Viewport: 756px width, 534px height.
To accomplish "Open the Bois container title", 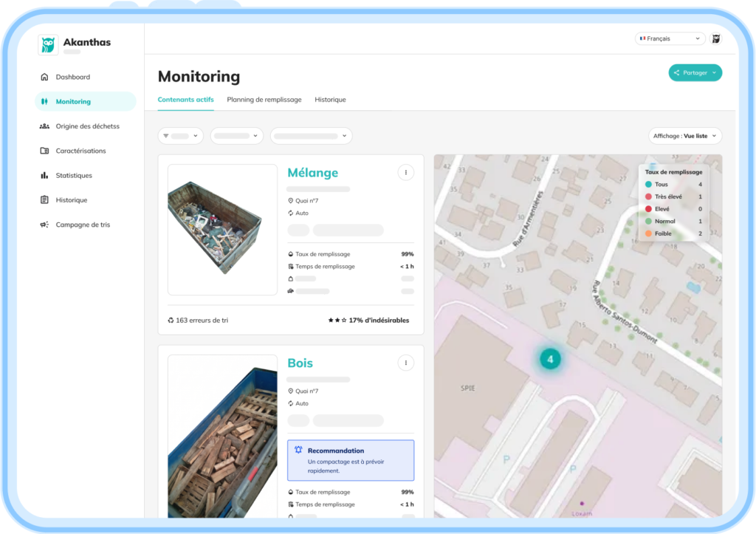I will 300,363.
